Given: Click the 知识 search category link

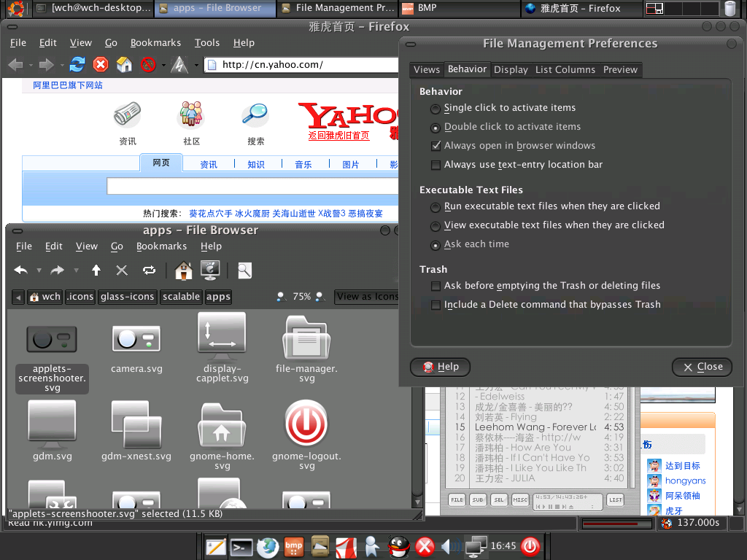Looking at the screenshot, I should coord(256,164).
